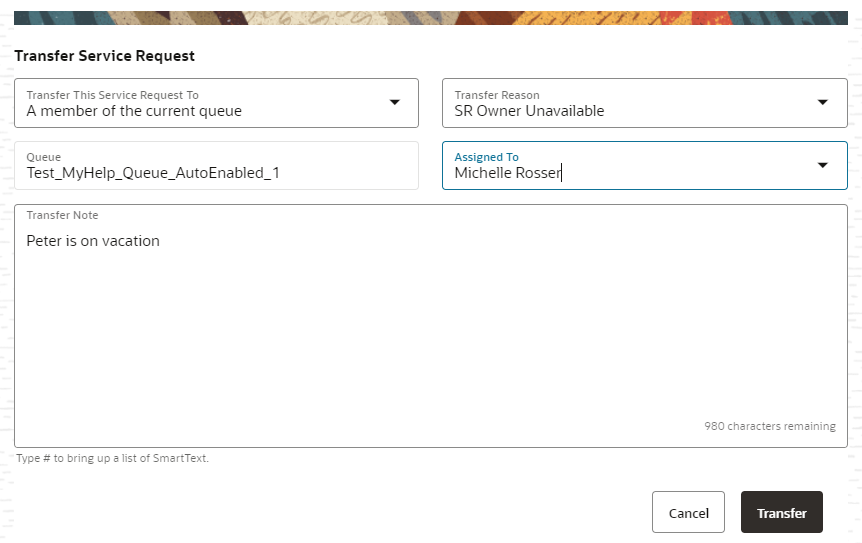Image resolution: width=862 pixels, height=543 pixels.
Task: Click the Michelle Rosser assignee text
Action: (x=507, y=173)
